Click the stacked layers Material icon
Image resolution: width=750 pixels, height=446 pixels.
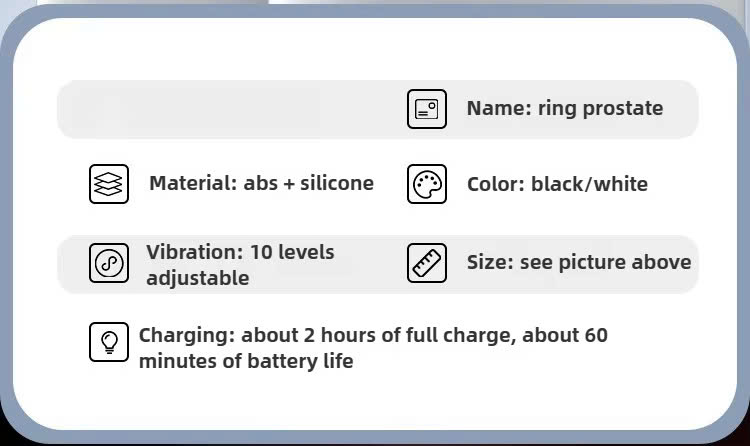coord(109,184)
